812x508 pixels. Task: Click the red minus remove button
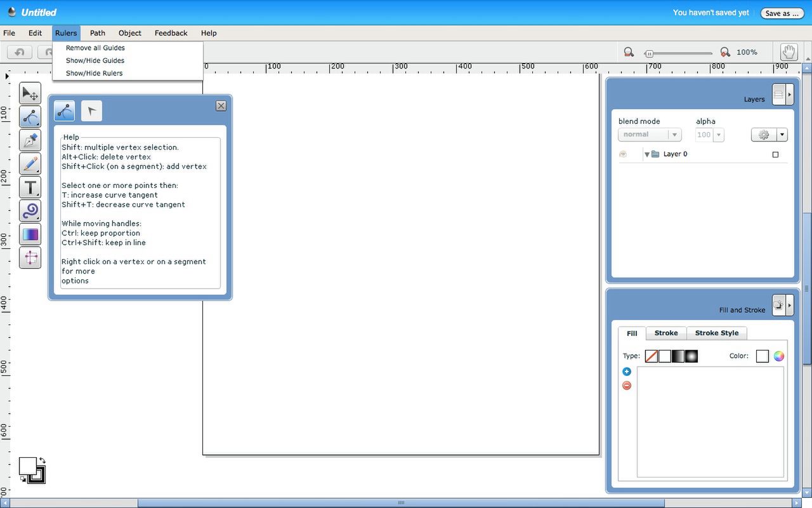click(x=627, y=385)
